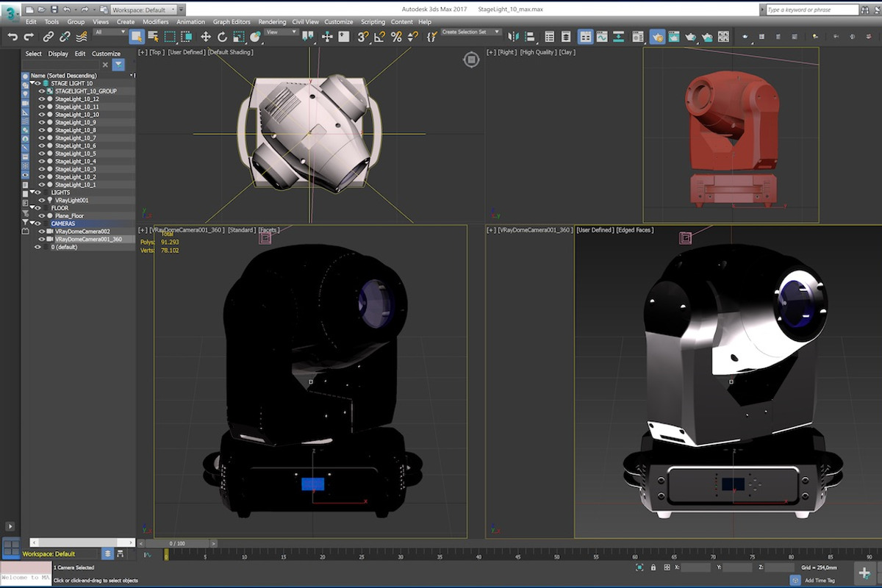Image resolution: width=882 pixels, height=588 pixels.
Task: Click the Bind to Space Warp icon
Action: pyautogui.click(x=81, y=37)
